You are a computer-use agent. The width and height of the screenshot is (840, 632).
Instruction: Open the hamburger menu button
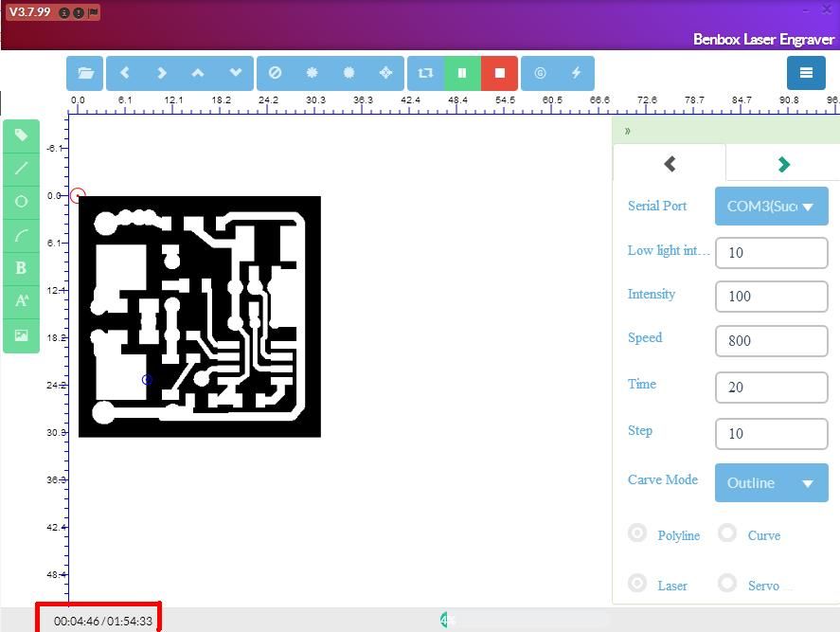pos(806,73)
